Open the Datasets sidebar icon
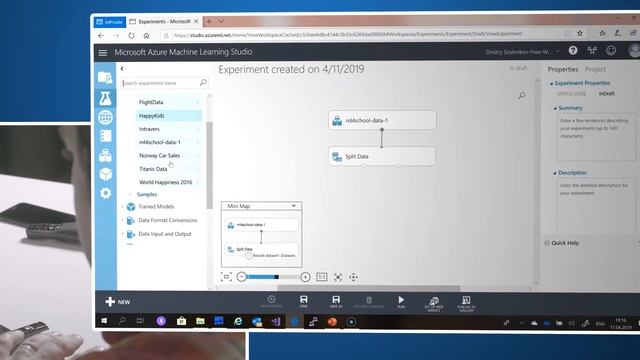Screen dimensions: 640x360 tap(105, 156)
